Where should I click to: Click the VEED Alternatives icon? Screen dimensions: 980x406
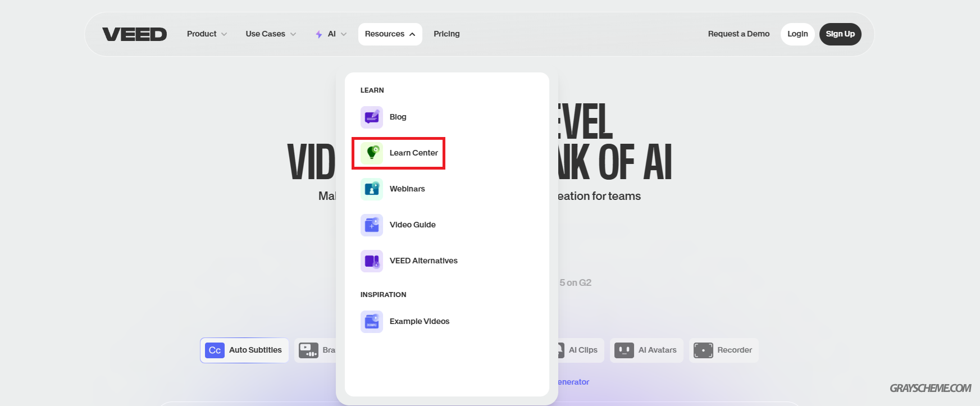(x=372, y=261)
